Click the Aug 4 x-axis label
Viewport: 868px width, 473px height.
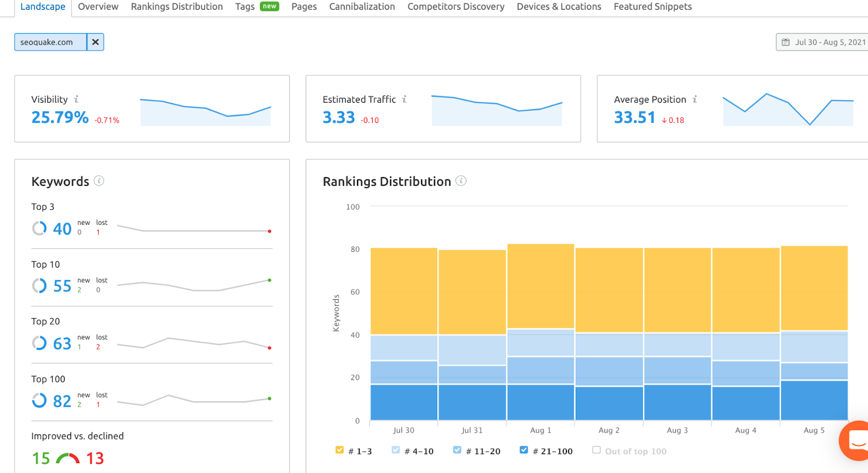(745, 430)
